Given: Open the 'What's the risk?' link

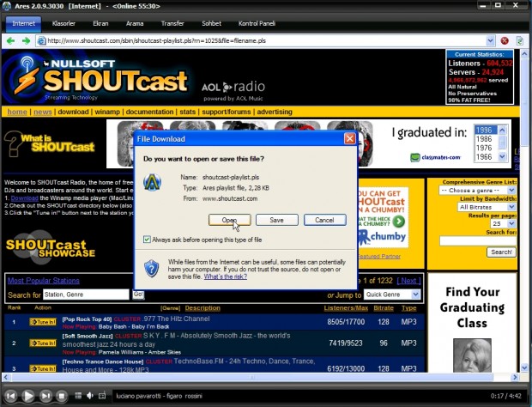Looking at the screenshot, I should coord(226,276).
